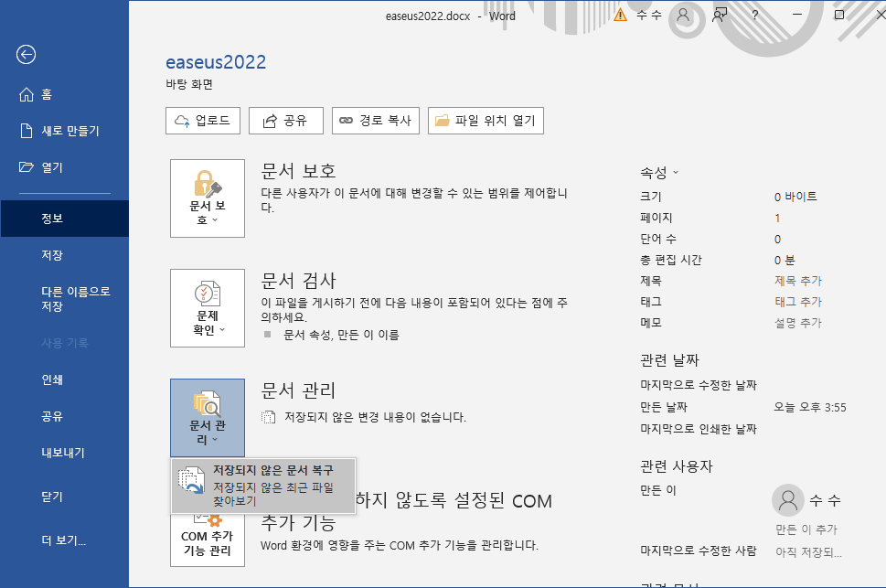Click the 열기 folder icon in sidebar
886x588 pixels.
pyautogui.click(x=27, y=166)
